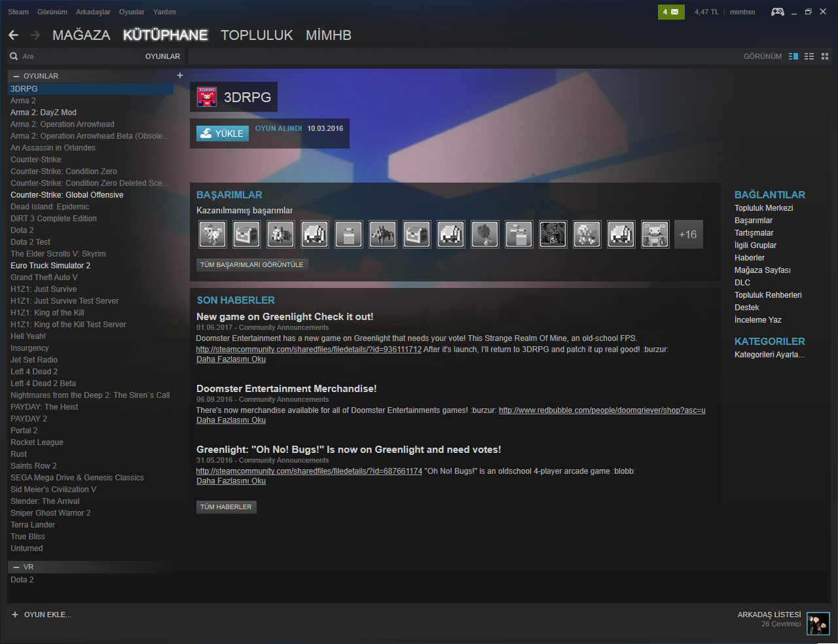Click TÜM HABERLER button
This screenshot has width=838, height=644.
[226, 507]
